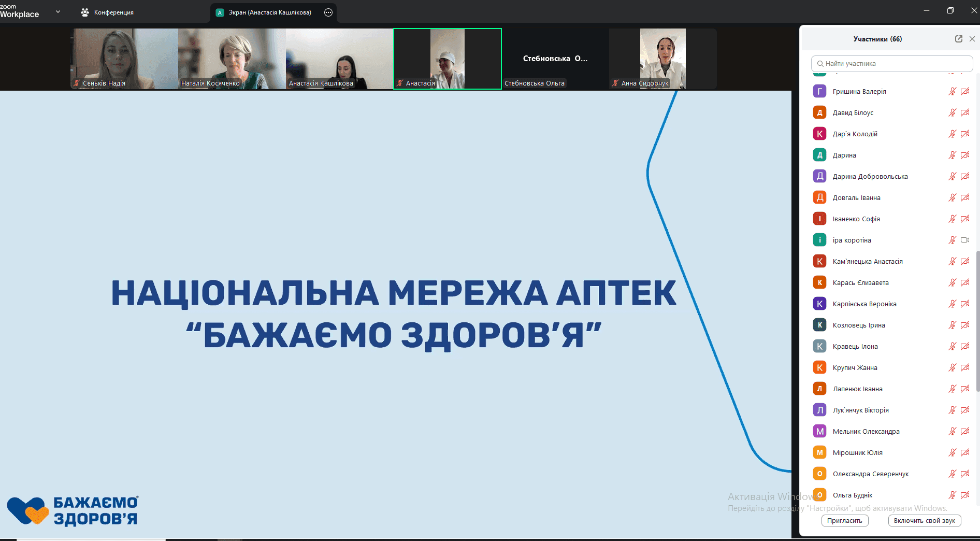Click Пригласить button
This screenshot has height=541, width=980.
(845, 520)
